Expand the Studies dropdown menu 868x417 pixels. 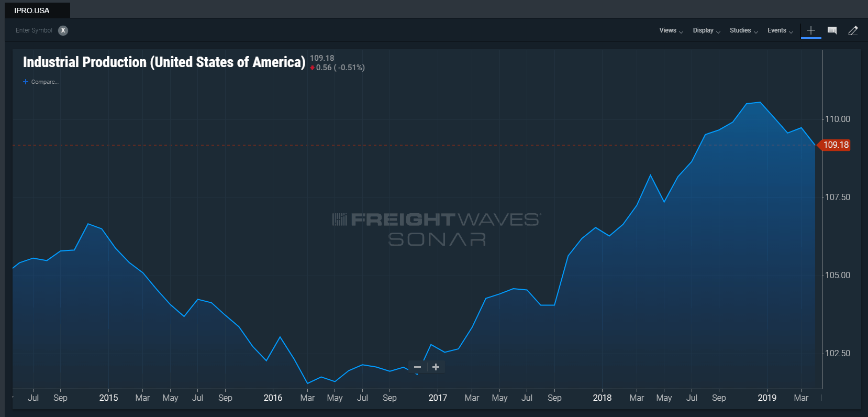pos(744,30)
